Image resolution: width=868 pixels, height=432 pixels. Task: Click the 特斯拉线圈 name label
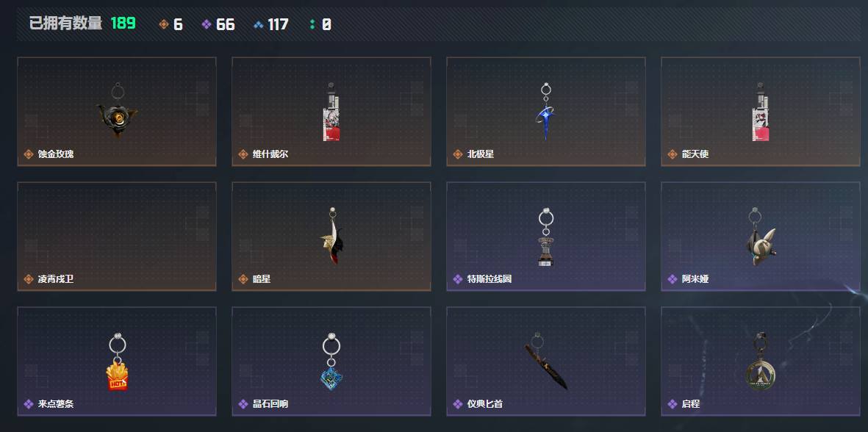coord(489,279)
